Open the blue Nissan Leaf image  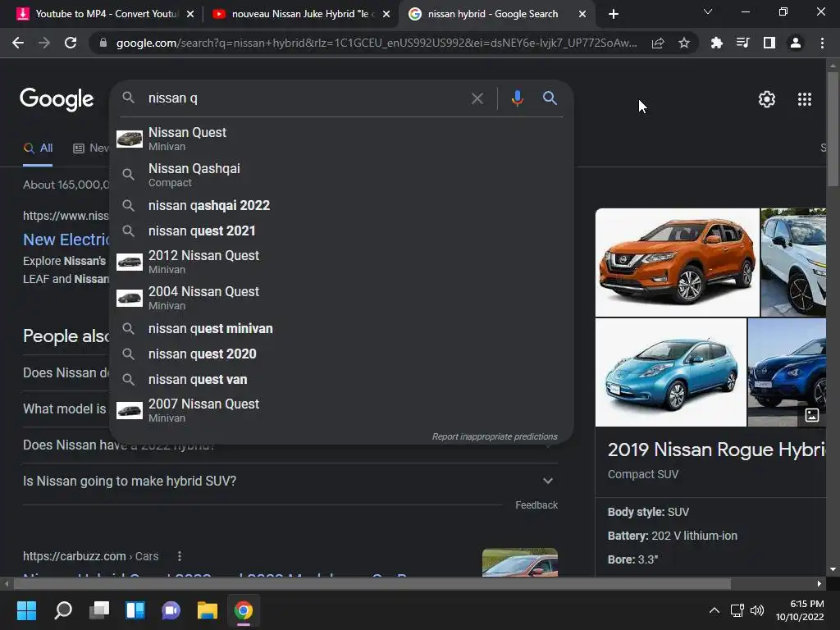coord(671,372)
